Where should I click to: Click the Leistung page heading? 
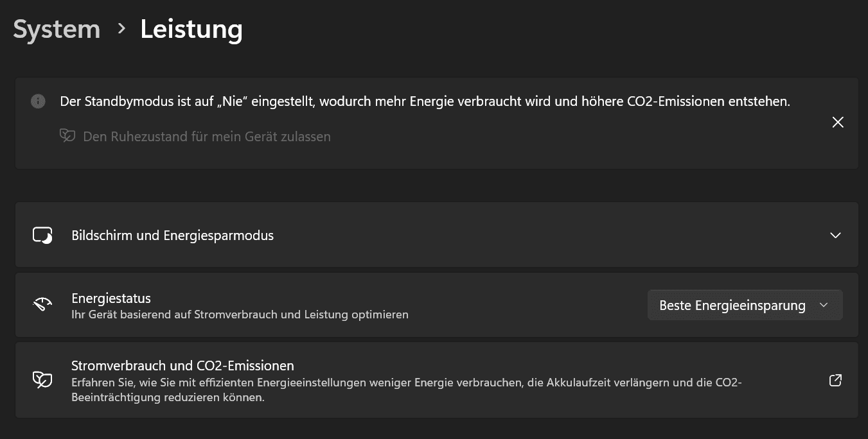[x=191, y=30]
